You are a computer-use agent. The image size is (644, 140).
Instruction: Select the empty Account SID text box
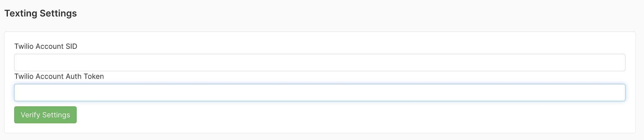pos(320,62)
